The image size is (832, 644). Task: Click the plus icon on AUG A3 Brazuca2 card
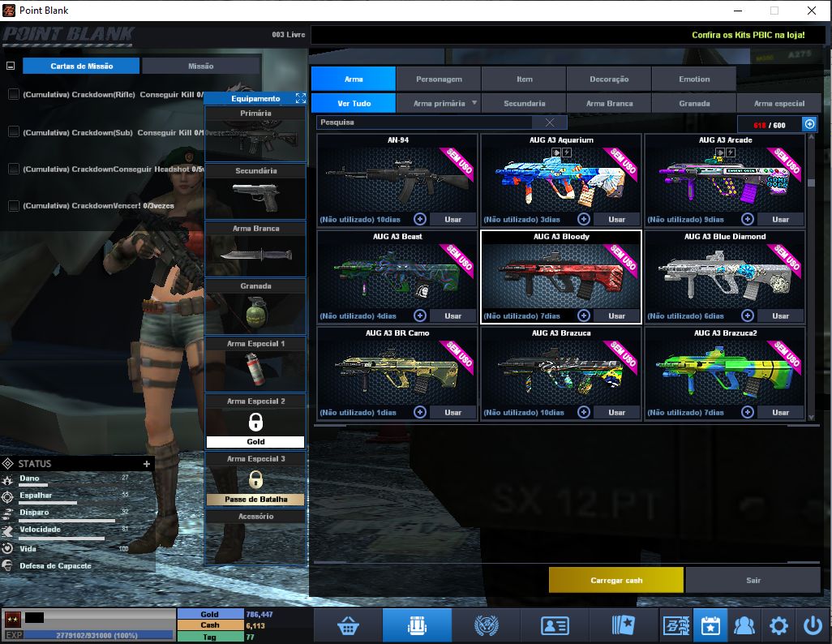pyautogui.click(x=748, y=412)
